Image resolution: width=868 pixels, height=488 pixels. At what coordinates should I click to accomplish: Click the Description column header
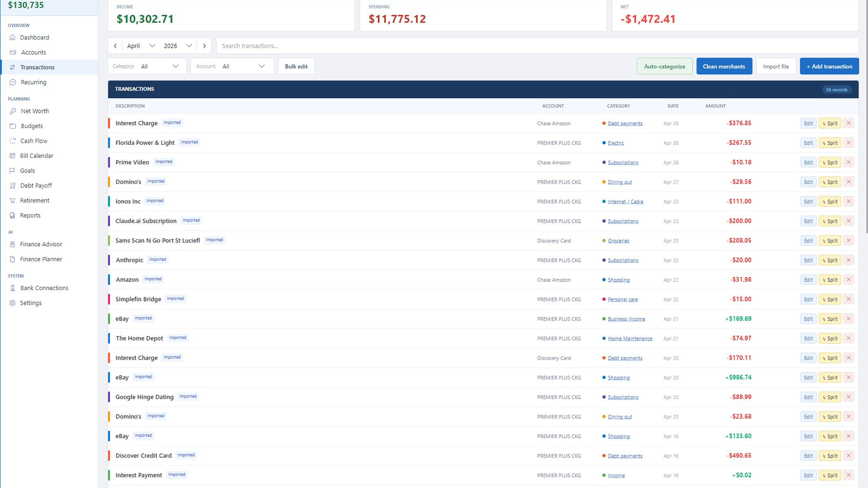[x=130, y=106]
